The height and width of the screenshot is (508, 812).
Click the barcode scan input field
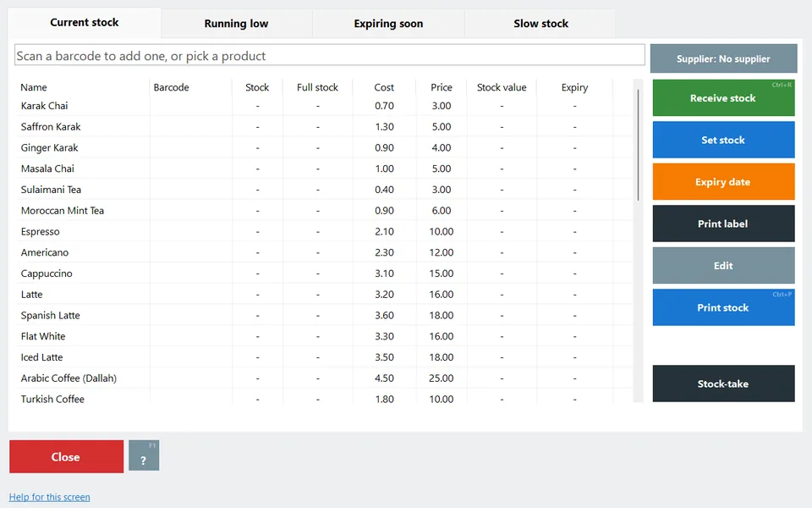tap(329, 56)
